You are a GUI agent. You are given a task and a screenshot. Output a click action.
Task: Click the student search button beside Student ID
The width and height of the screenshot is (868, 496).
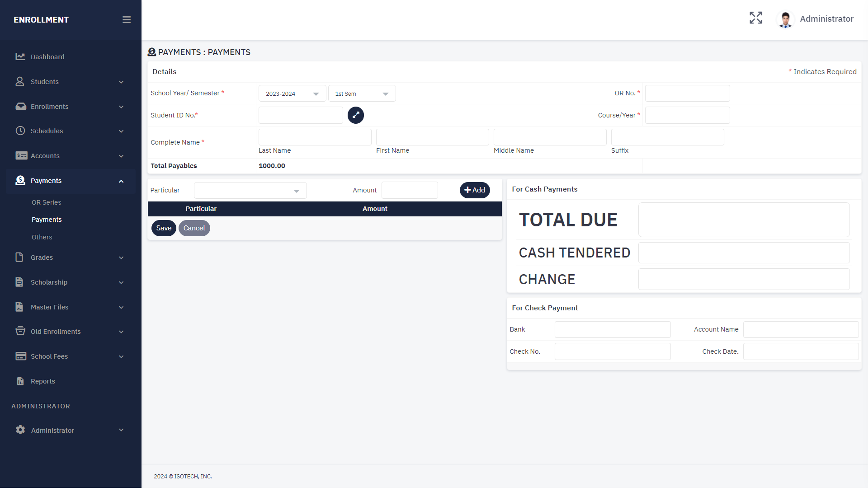(355, 115)
